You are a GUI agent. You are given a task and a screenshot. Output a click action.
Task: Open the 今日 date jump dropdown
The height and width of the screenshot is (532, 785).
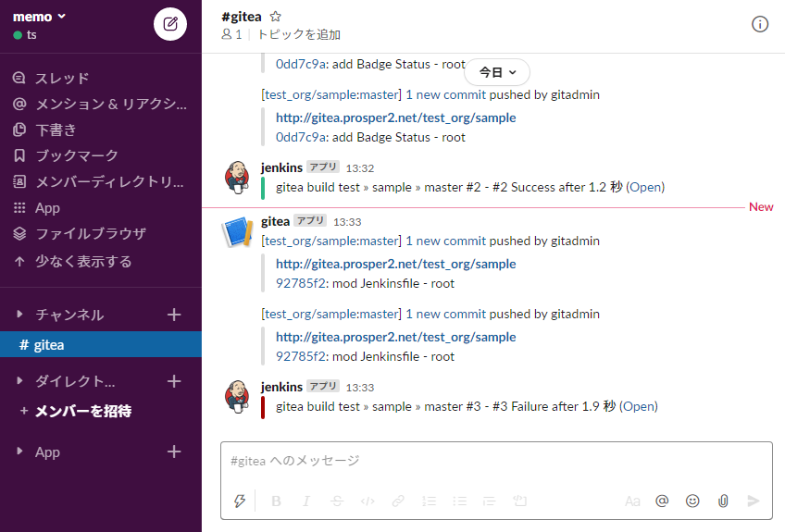click(497, 72)
